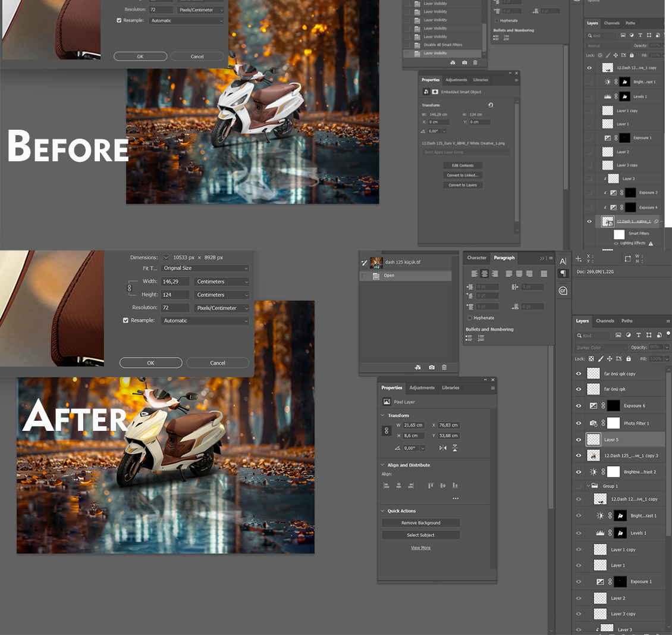
Task: Filter for adjustment layers in Darker Color Layers panel
Action: click(628, 335)
